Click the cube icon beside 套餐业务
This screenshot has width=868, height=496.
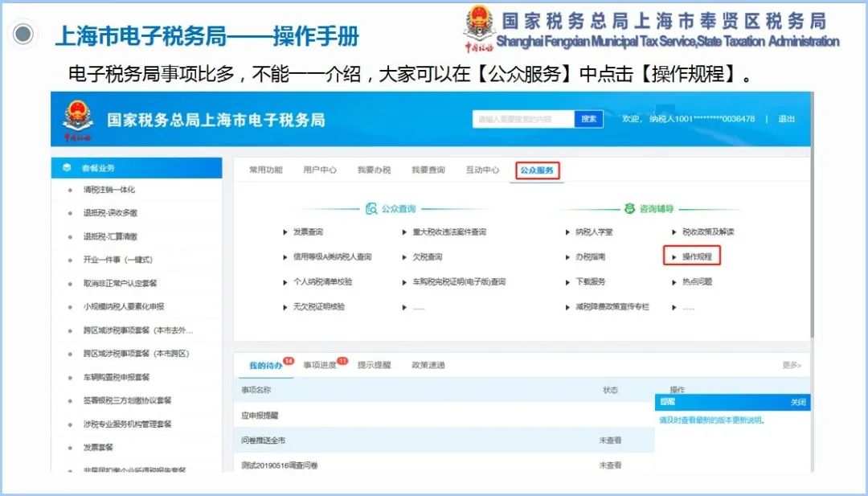coord(67,168)
